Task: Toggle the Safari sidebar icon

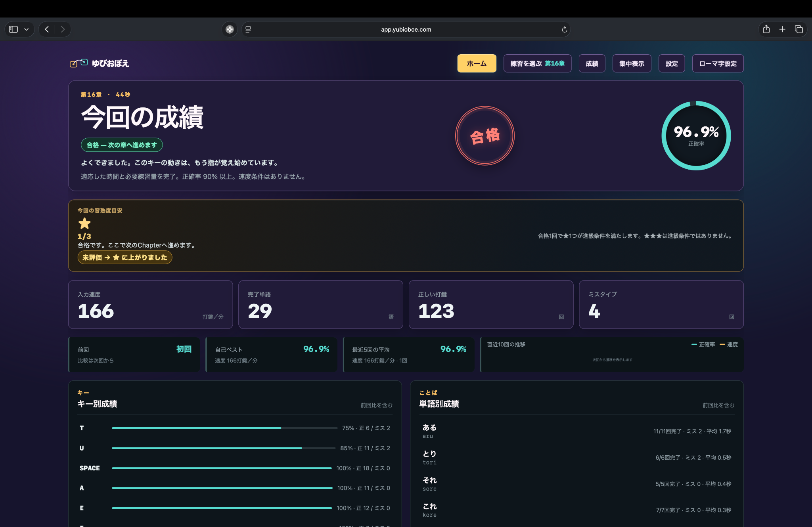Action: [13, 29]
